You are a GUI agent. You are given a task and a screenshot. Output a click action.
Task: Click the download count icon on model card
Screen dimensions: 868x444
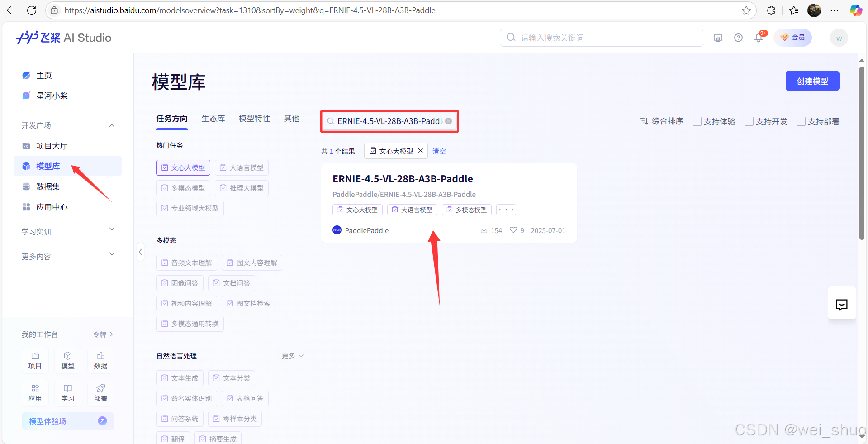click(x=484, y=230)
